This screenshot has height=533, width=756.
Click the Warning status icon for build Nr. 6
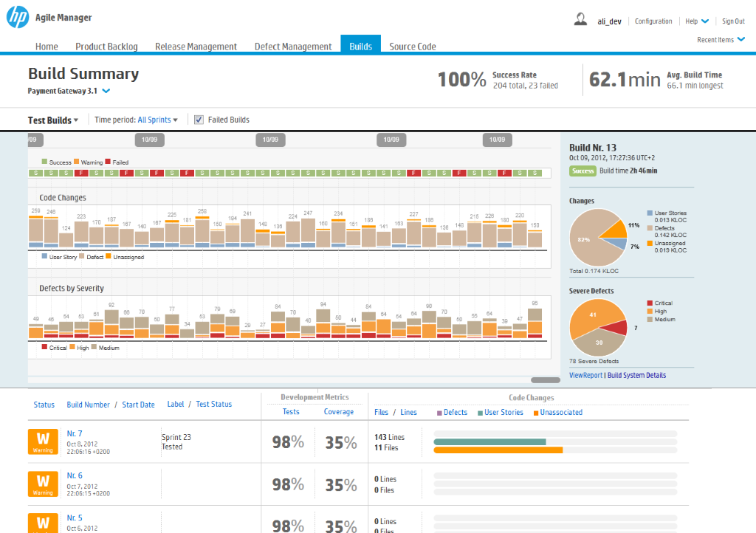pyautogui.click(x=43, y=484)
